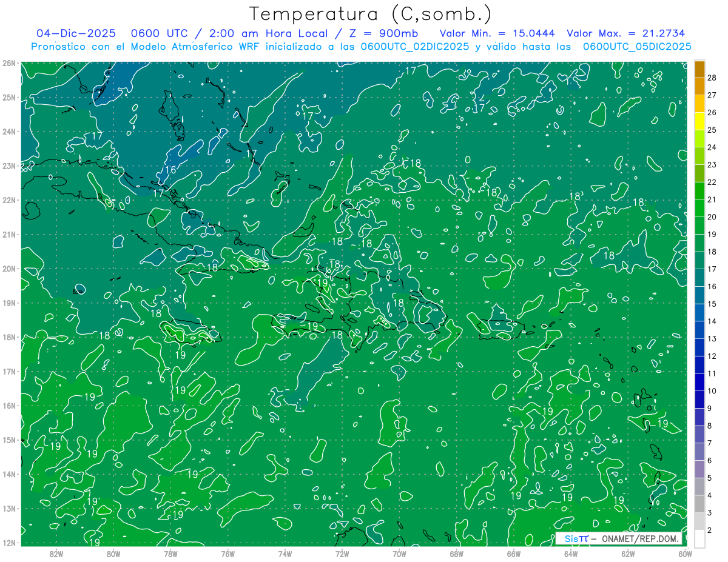Viewport: 728px width, 562px height.
Task: Click color scale label "20"
Action: coord(712,217)
